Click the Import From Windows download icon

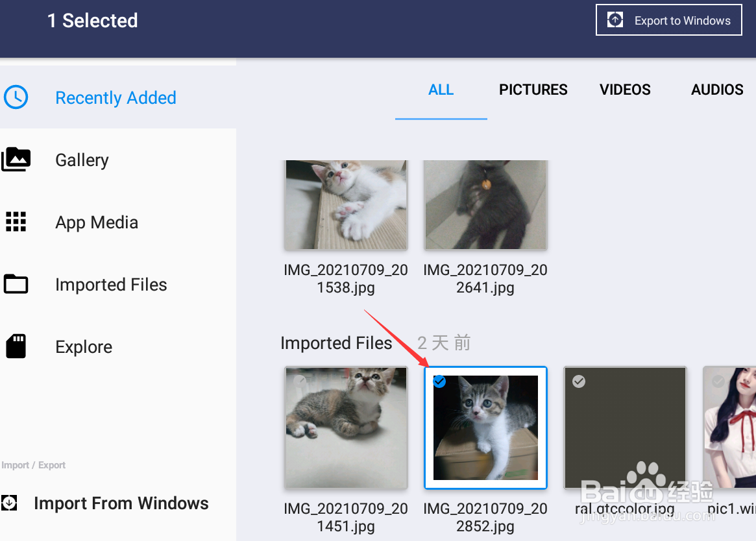click(x=9, y=503)
